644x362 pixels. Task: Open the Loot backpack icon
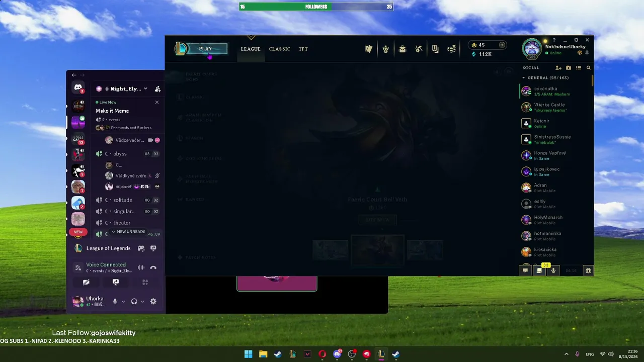[402, 49]
